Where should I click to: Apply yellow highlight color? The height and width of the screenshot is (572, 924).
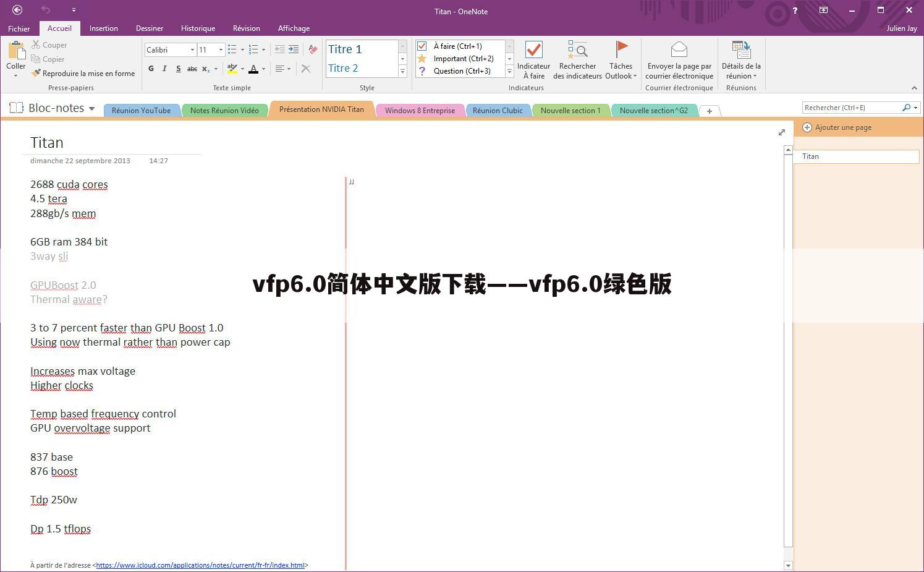point(232,69)
